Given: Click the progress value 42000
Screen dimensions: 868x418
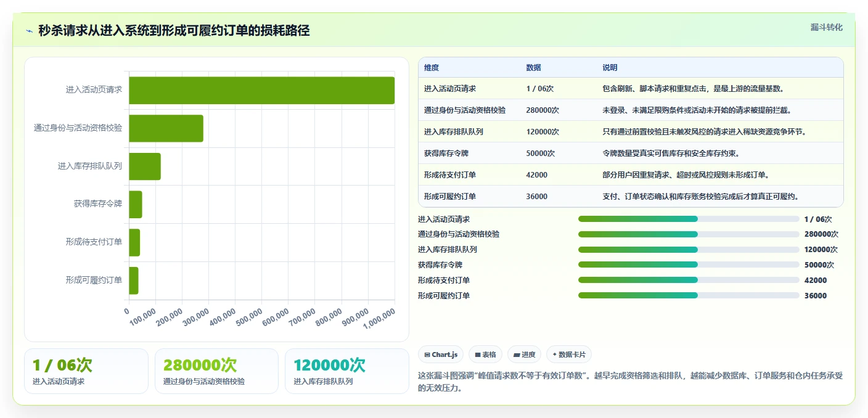Looking at the screenshot, I should [x=816, y=281].
